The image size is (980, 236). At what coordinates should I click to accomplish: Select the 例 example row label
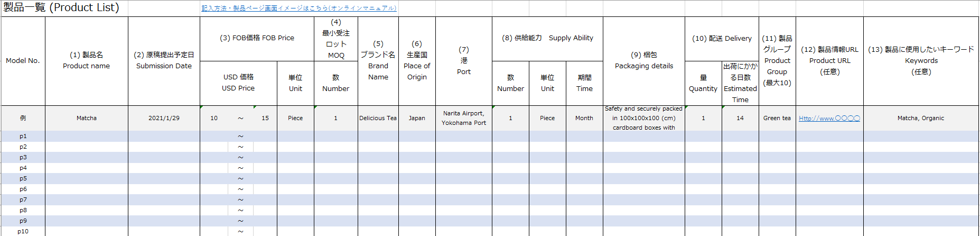23,118
